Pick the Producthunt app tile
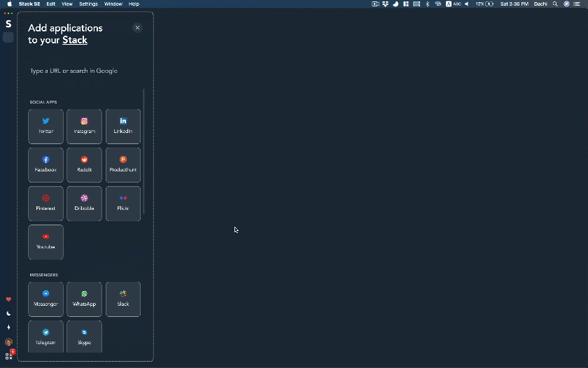This screenshot has width=588, height=368. pyautogui.click(x=123, y=165)
